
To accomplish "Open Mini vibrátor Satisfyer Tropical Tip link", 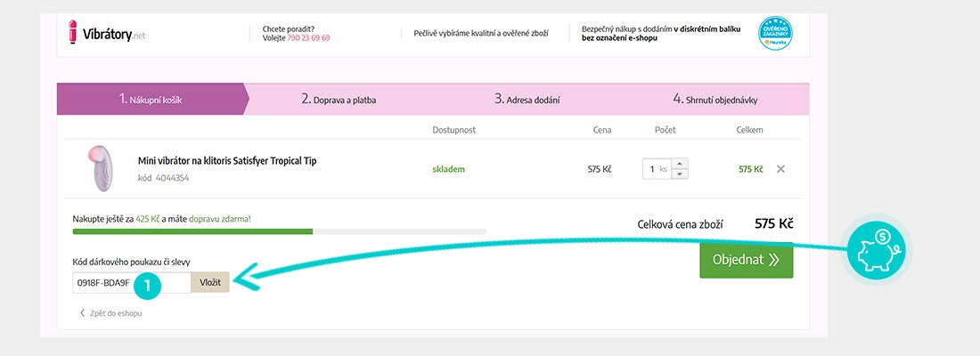I will (227, 160).
